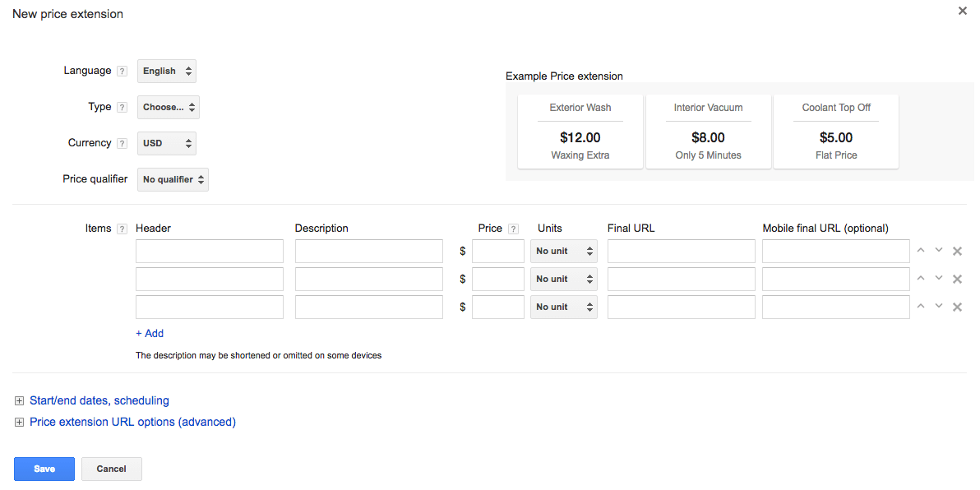Screen dimensions: 980x490
Task: Open the Type dropdown
Action: point(169,108)
